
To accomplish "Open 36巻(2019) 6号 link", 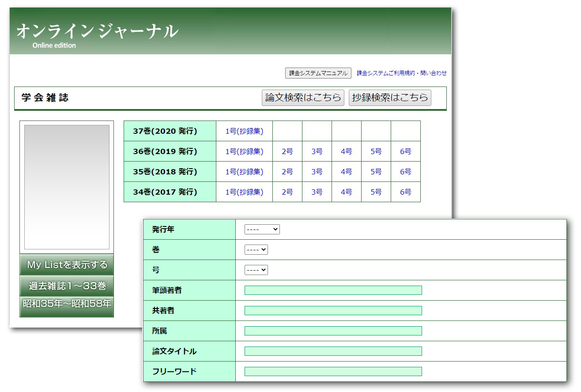I will (x=406, y=151).
